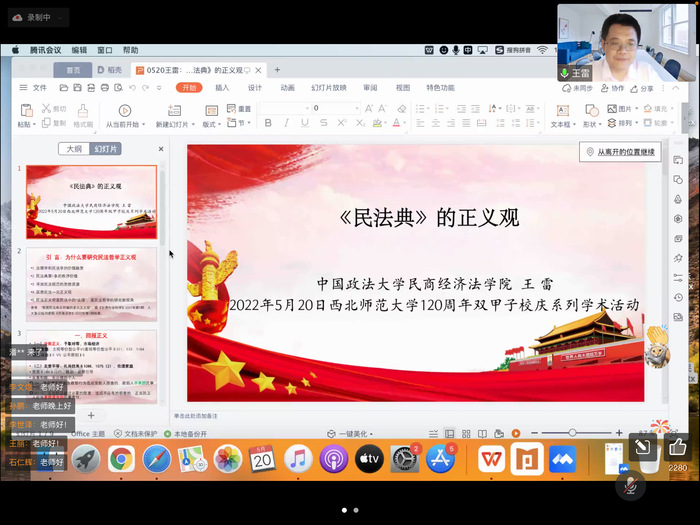Switch sidebar to Outline (大纲) view
Image resolution: width=700 pixels, height=525 pixels.
coord(74,149)
